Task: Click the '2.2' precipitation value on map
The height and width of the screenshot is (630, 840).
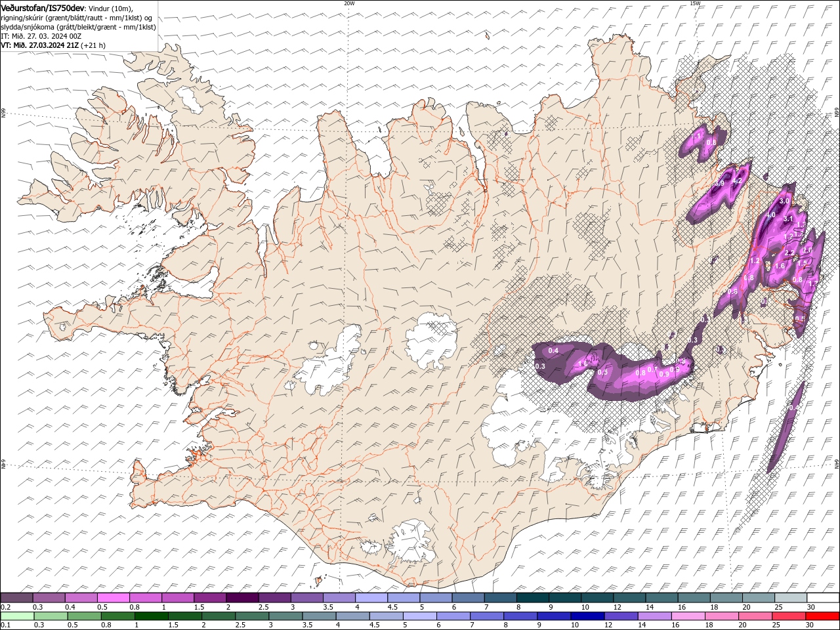Action: (x=789, y=253)
